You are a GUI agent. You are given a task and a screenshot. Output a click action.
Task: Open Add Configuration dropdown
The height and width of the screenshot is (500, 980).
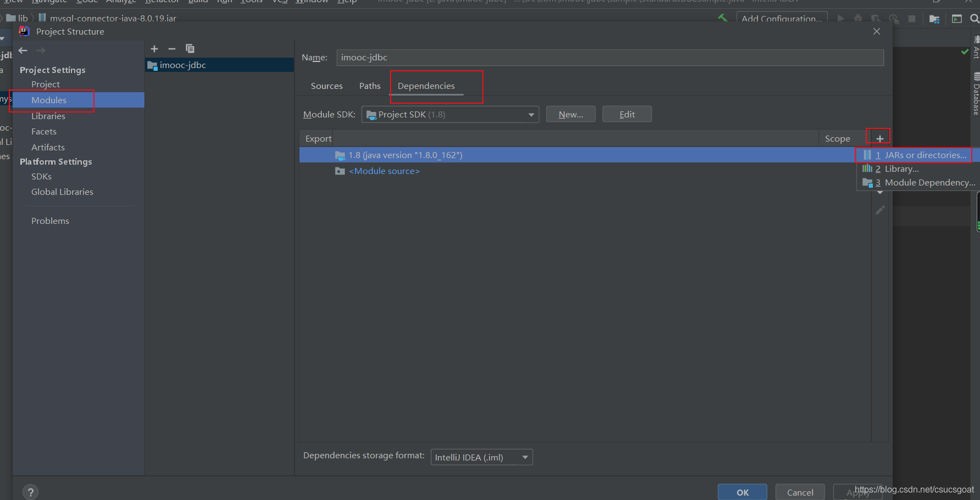(x=782, y=18)
